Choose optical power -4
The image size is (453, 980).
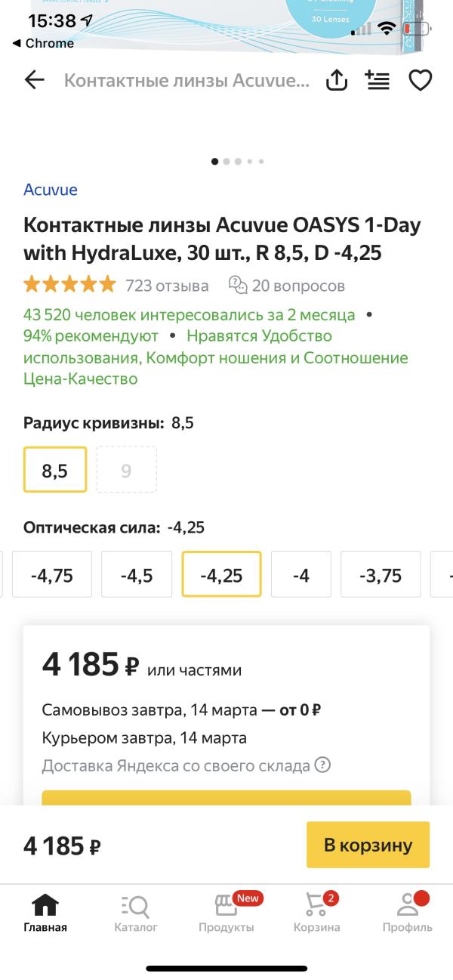301,574
